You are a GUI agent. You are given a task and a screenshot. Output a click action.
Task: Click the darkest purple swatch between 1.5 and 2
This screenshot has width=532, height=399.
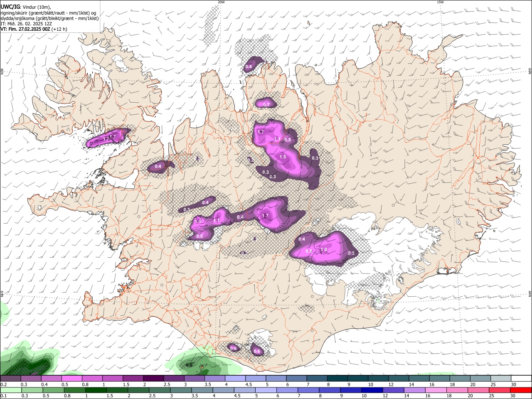click(153, 378)
